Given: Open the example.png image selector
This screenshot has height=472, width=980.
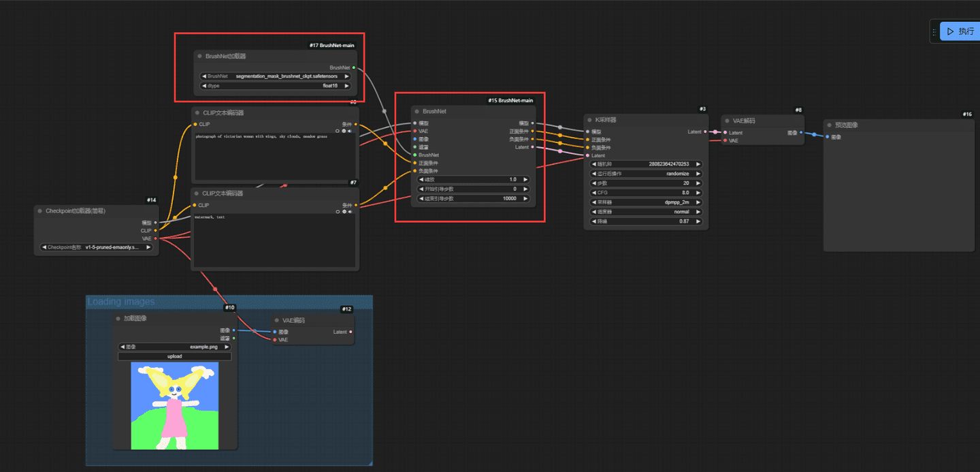Looking at the screenshot, I should coord(175,347).
